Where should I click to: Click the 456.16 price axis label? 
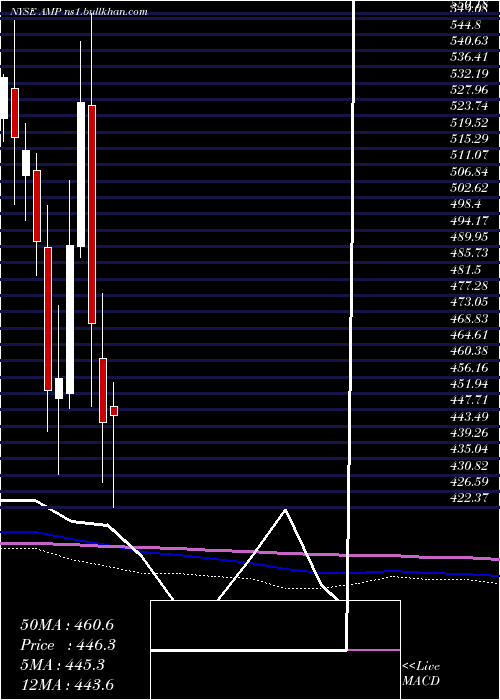click(x=469, y=367)
